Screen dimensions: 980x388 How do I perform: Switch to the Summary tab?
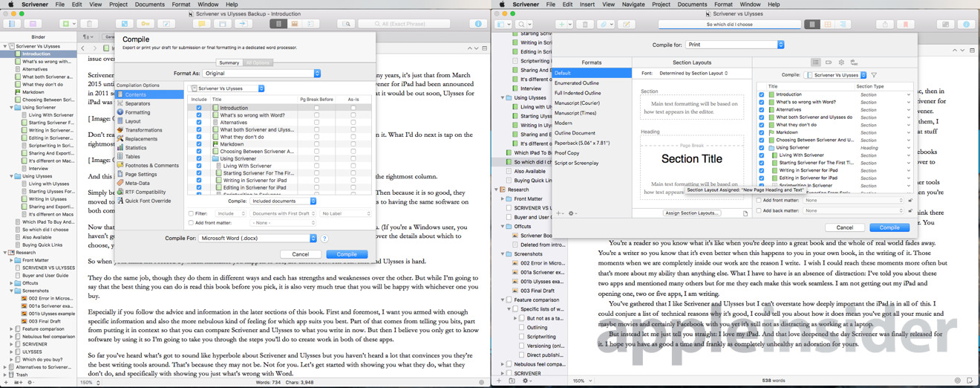[229, 62]
